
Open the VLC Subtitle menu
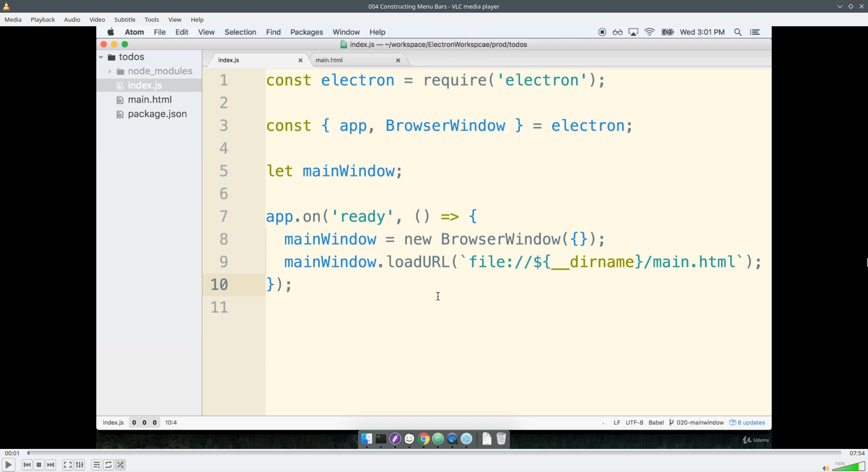pyautogui.click(x=125, y=19)
